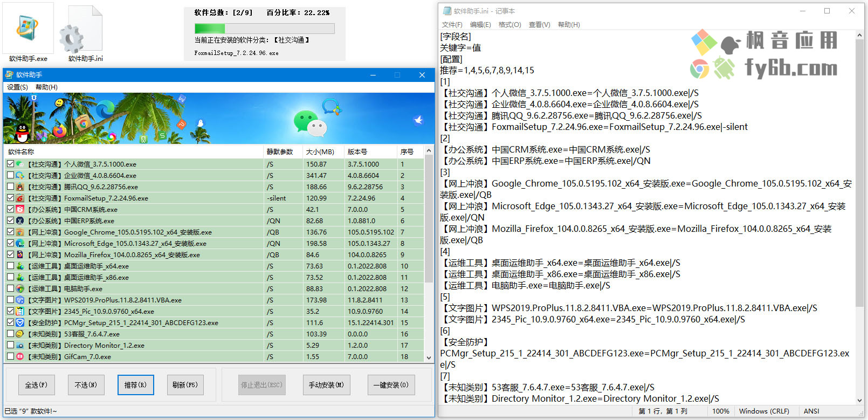Click the icon of 企业微信_4.0.8.6604.exe row
This screenshot has width=868, height=420.
coord(20,175)
